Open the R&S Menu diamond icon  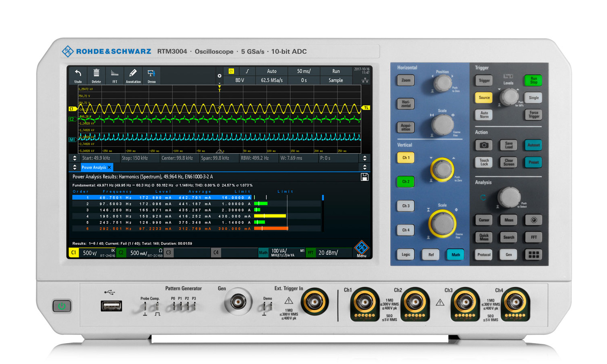click(361, 248)
